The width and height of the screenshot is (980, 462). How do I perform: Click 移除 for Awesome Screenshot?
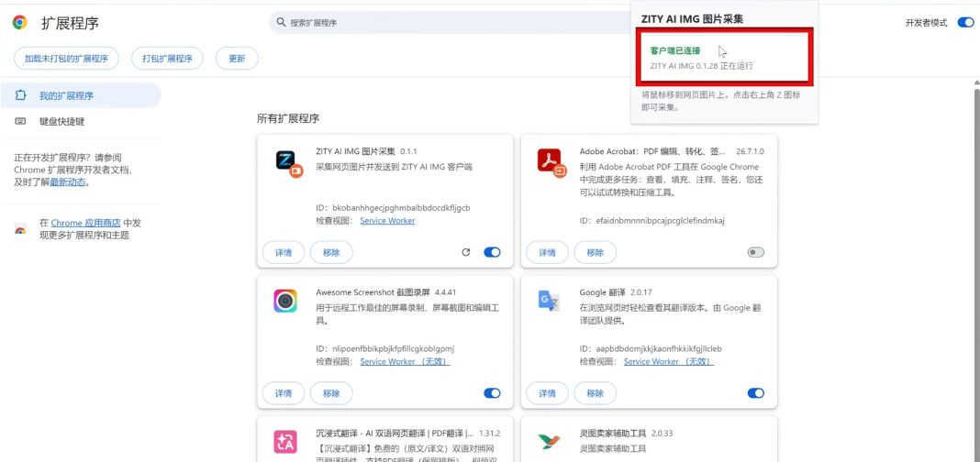tap(332, 393)
